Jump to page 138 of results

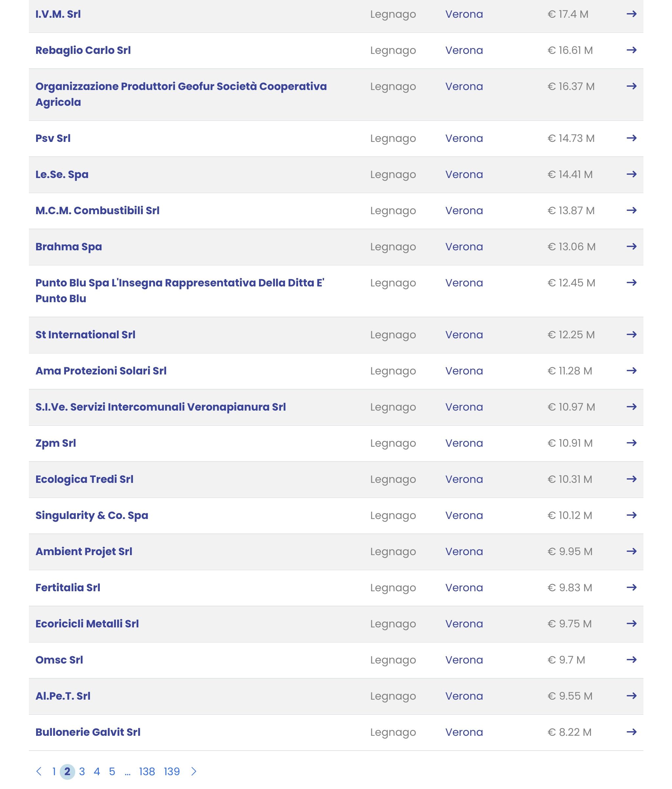(x=147, y=772)
